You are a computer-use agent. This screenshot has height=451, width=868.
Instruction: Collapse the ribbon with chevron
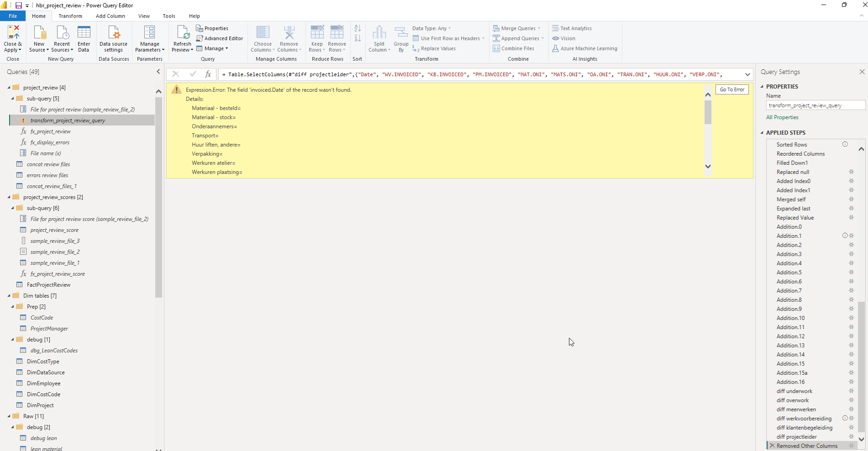click(x=861, y=16)
